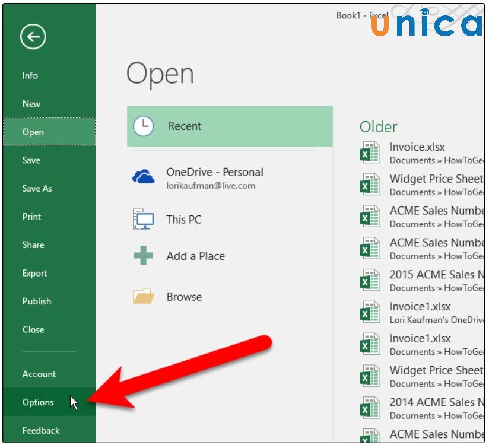Open the Save As page
This screenshot has height=448, width=489.
pos(49,188)
